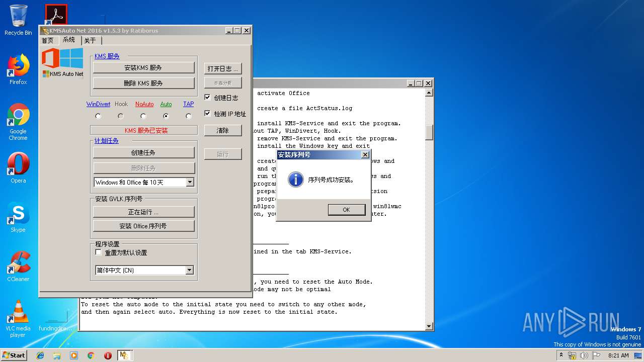644x362 pixels.
Task: Open Skype desktop shortcut
Action: click(18, 217)
